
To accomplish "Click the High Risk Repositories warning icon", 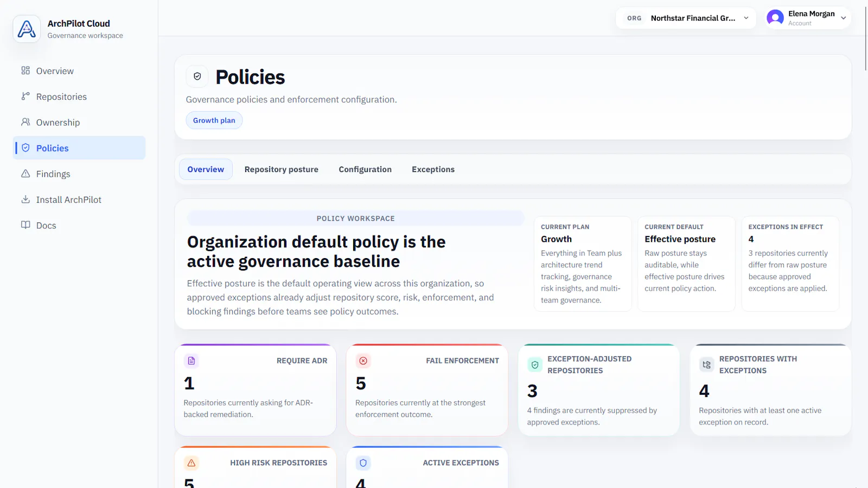I will coord(192,463).
